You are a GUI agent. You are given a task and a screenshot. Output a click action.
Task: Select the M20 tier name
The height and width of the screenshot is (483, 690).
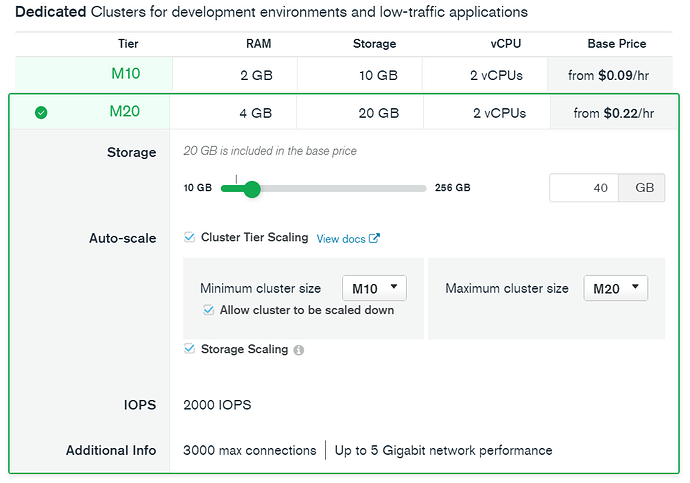[125, 112]
